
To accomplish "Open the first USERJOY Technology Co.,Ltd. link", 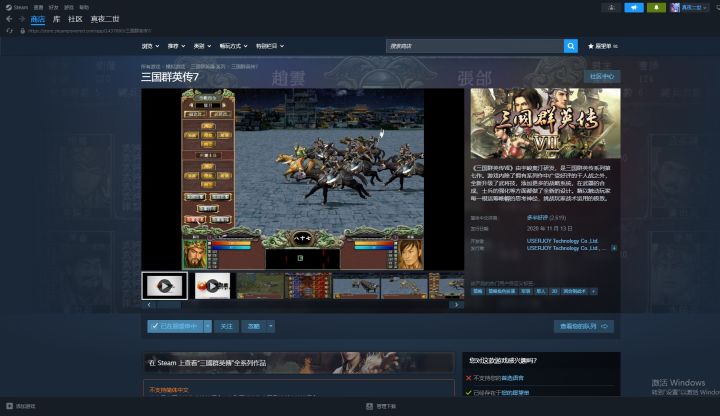I will pyautogui.click(x=562, y=241).
